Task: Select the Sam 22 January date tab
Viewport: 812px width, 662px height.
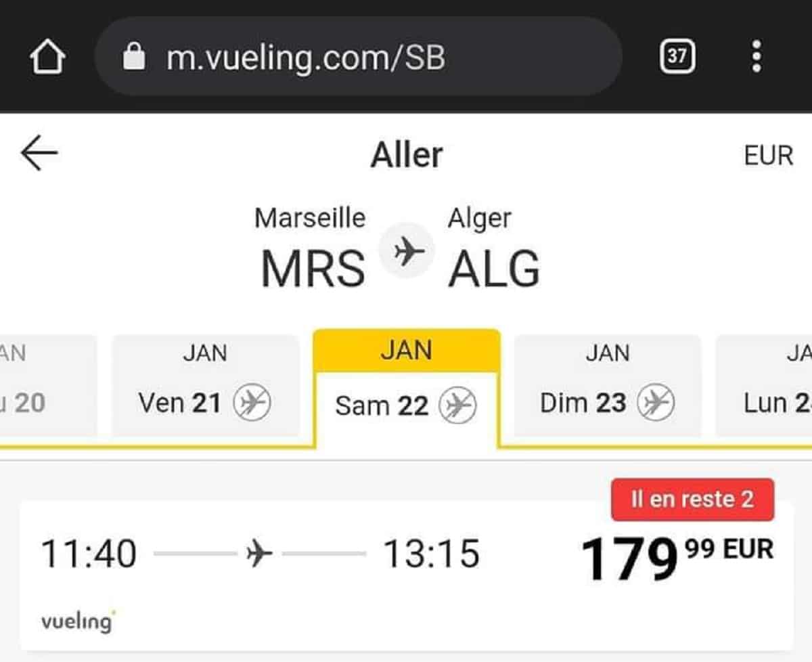Action: [x=406, y=389]
